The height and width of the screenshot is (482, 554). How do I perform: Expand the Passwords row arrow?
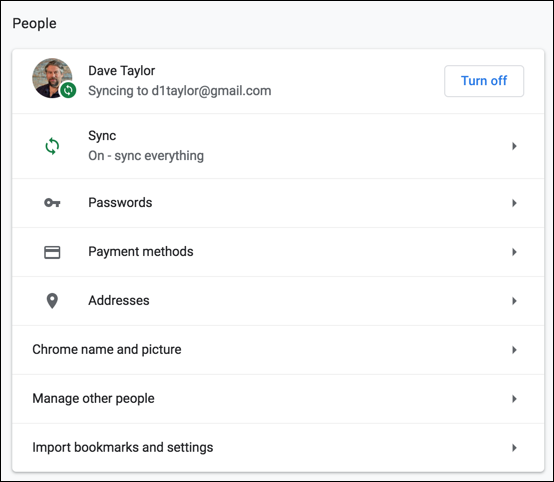tap(514, 203)
